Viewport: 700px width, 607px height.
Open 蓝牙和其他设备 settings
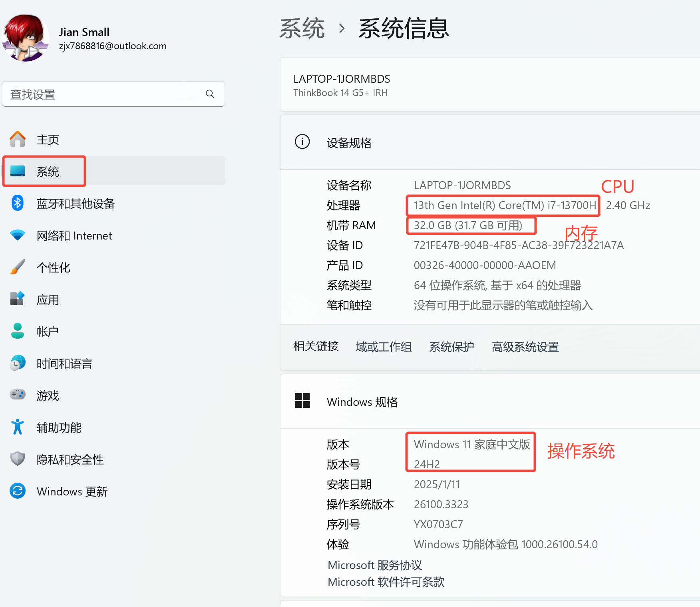coord(114,204)
